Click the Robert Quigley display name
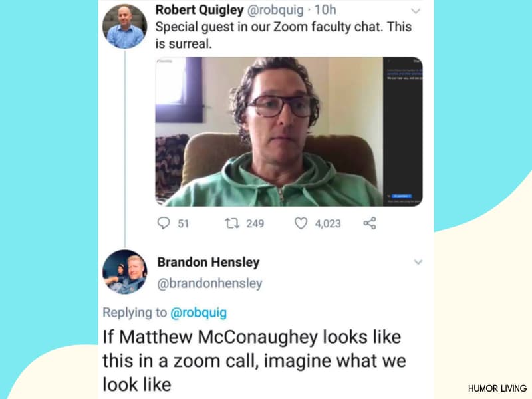Viewport: 532px width, 399px height. coord(199,10)
